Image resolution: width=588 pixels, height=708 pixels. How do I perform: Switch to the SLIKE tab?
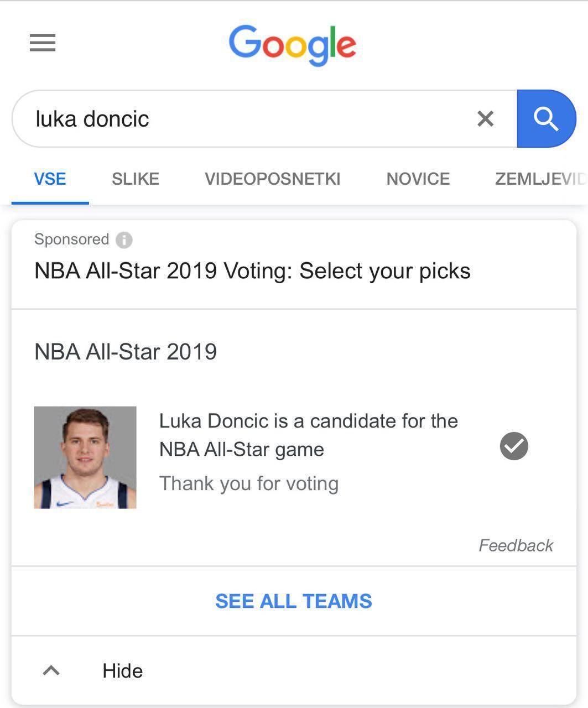tap(135, 179)
